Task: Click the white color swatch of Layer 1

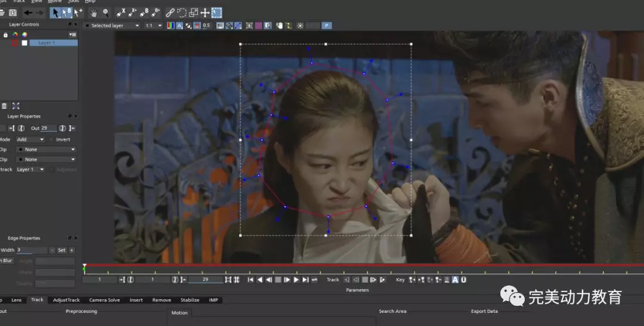Action: pos(24,43)
